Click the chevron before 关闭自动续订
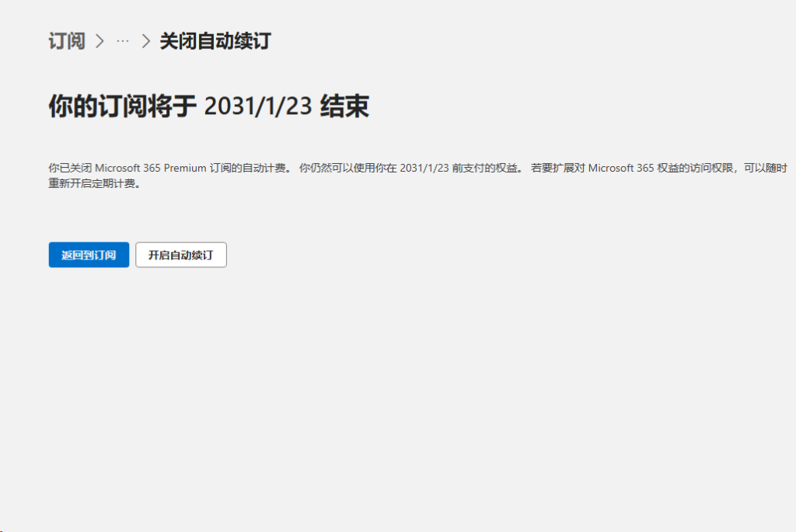Screen dimensions: 796x532 pos(145,41)
